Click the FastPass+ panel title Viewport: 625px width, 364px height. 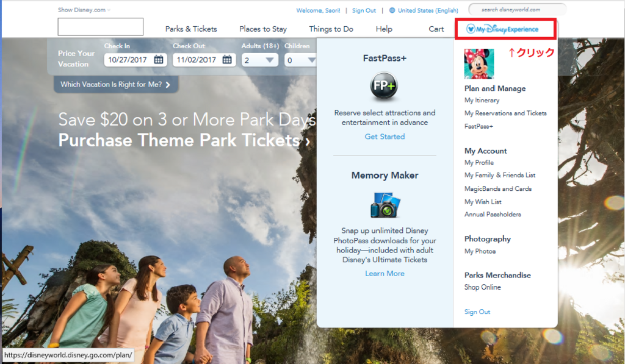[x=385, y=58]
